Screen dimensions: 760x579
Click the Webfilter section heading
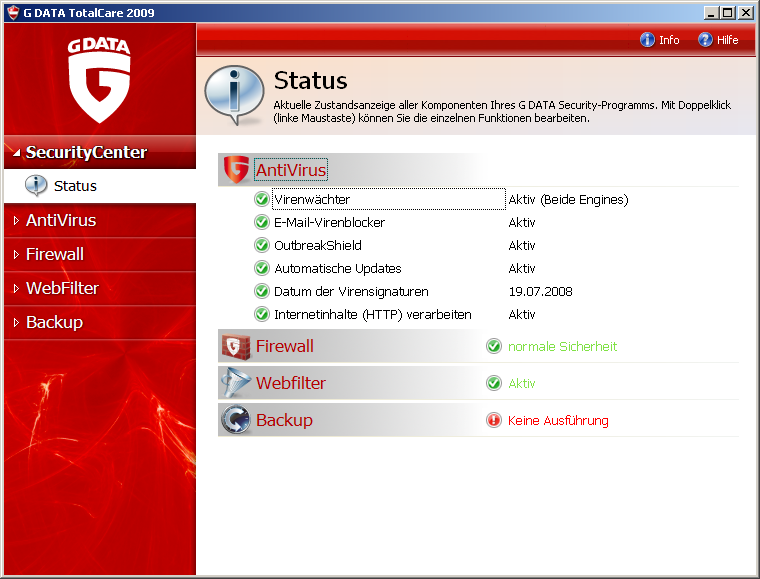click(x=291, y=383)
